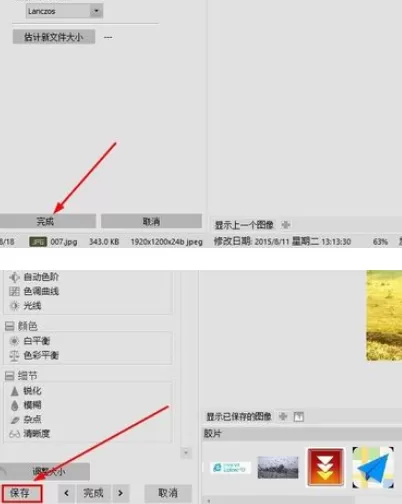Open the 色彩平衡 color balance tool
Viewport: 402px width, 504px height.
(x=34, y=355)
